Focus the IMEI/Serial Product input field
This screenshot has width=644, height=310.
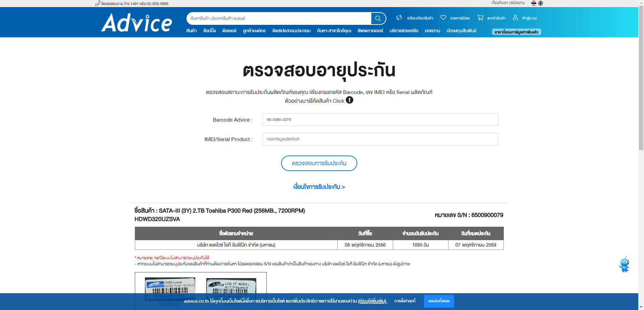pyautogui.click(x=380, y=139)
